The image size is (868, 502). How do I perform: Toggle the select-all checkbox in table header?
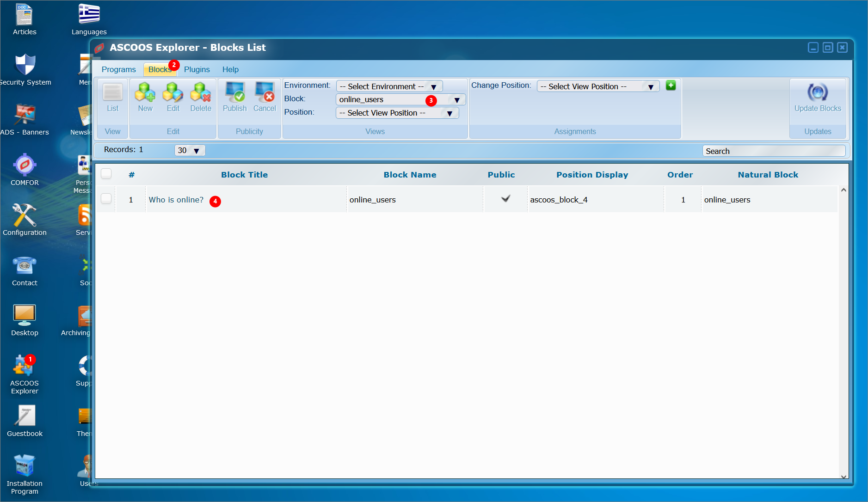click(106, 174)
